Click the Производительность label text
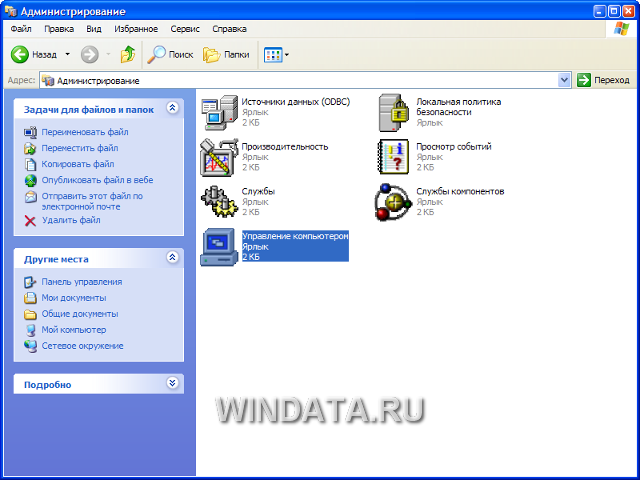Image resolution: width=640 pixels, height=480 pixels. point(285,146)
